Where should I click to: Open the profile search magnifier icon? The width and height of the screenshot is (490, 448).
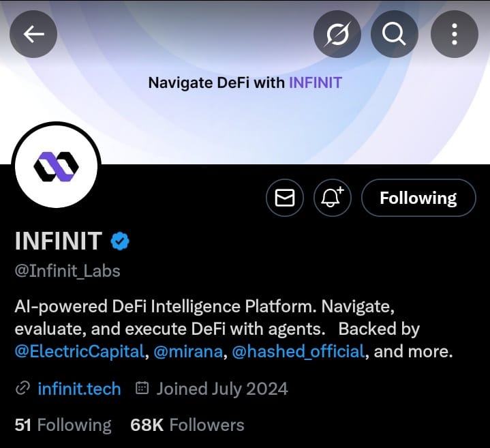[394, 34]
